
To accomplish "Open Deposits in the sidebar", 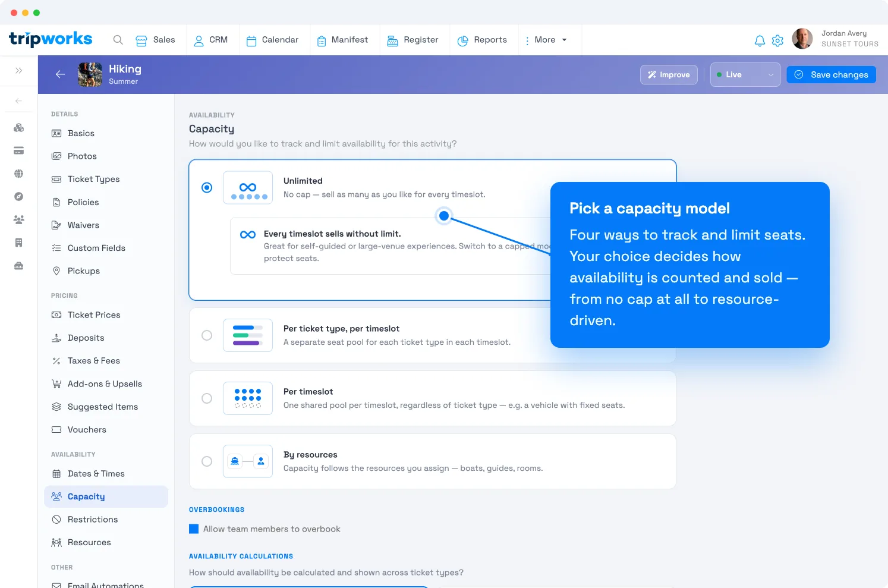I will point(106,338).
